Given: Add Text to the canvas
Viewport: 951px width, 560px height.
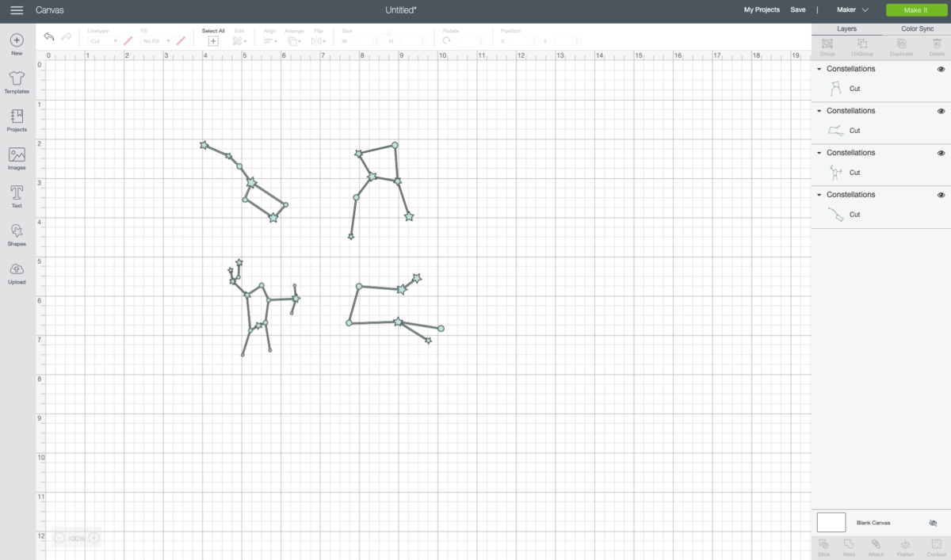Looking at the screenshot, I should tap(17, 196).
